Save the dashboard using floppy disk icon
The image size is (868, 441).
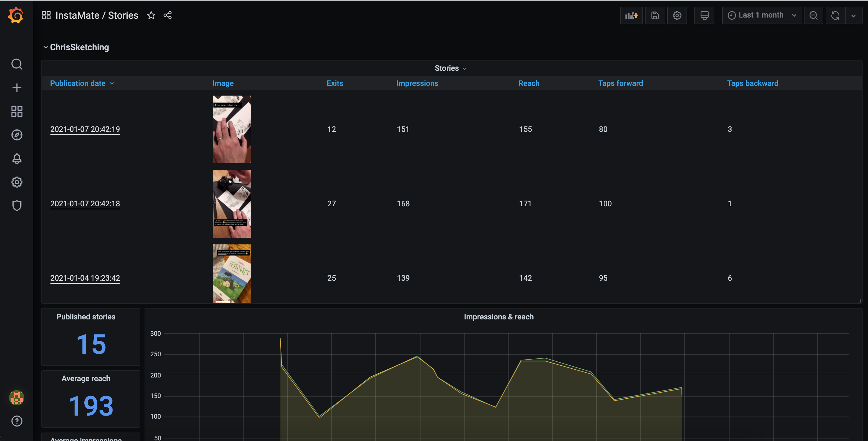point(655,15)
